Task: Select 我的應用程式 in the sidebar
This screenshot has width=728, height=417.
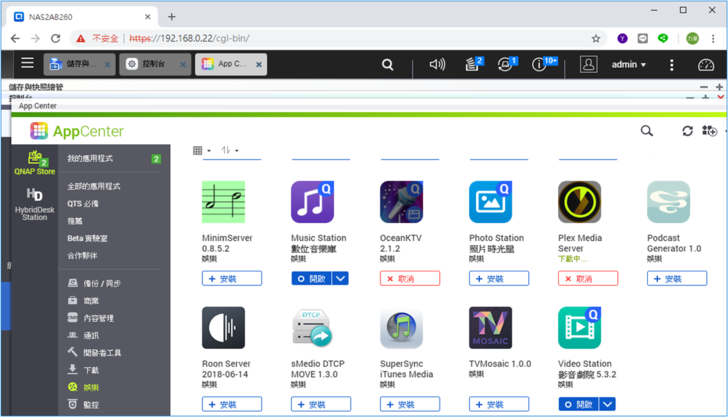Action: [114, 159]
